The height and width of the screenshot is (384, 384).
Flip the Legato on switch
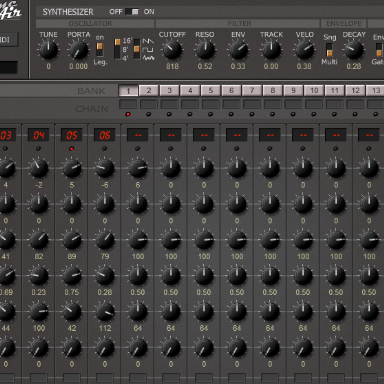pyautogui.click(x=100, y=49)
